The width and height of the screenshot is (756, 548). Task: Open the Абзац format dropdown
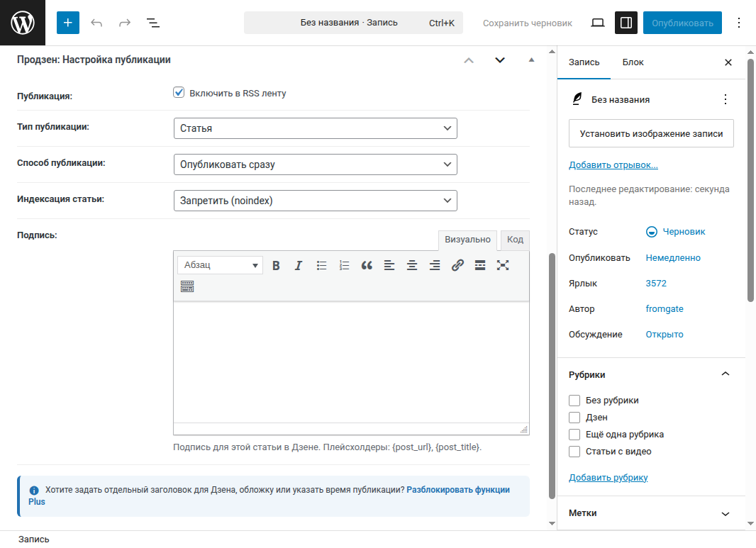click(x=221, y=265)
